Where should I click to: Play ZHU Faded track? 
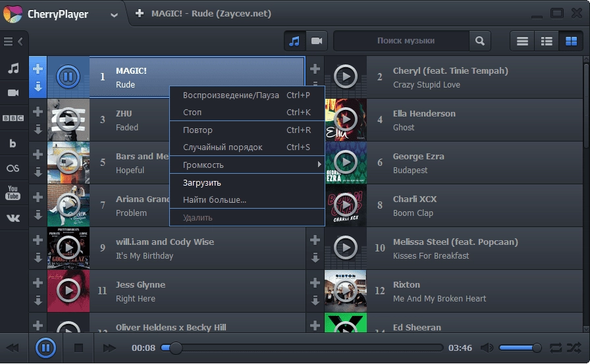pos(68,120)
